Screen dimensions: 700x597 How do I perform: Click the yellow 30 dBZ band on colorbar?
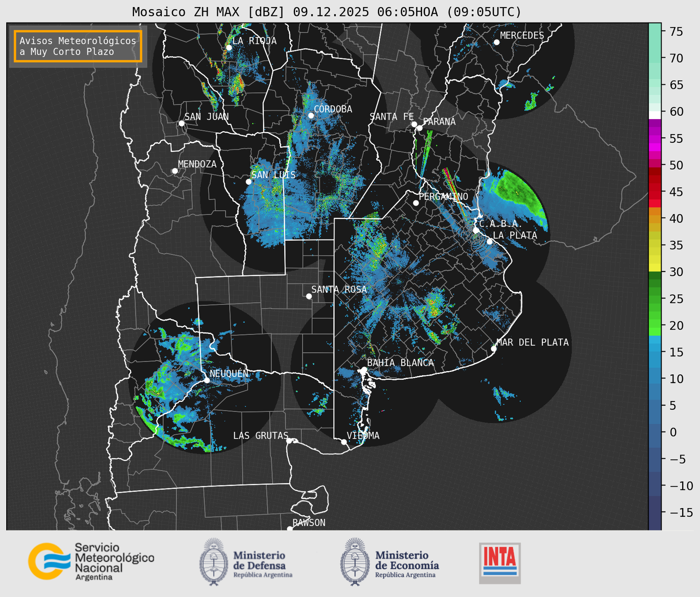(x=655, y=268)
